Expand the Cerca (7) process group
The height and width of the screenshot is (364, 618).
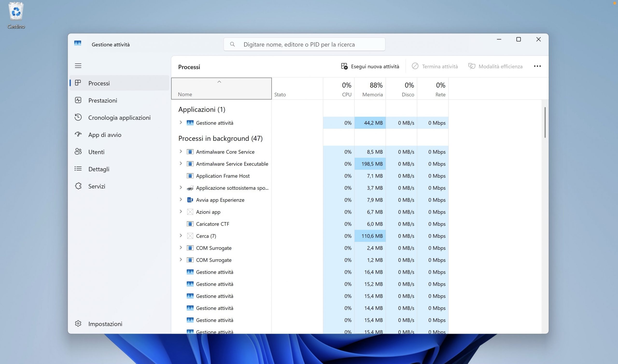click(181, 236)
